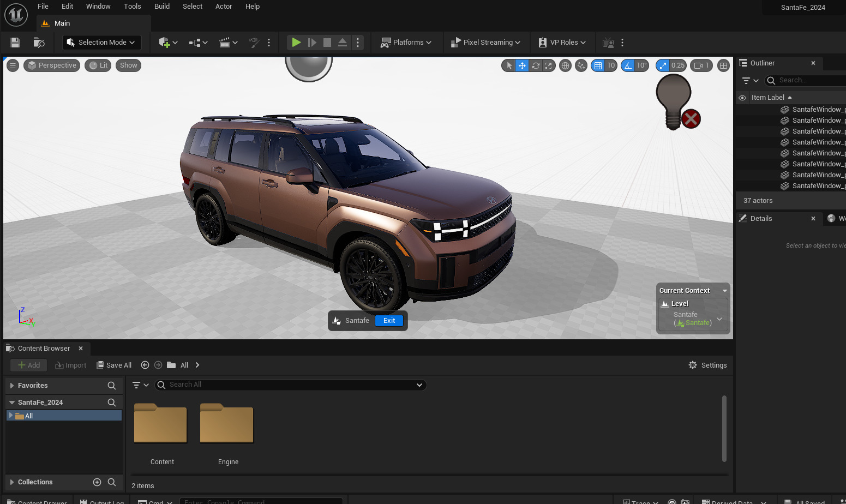The height and width of the screenshot is (504, 846).
Task: Open viewport options hamburger menu
Action: pyautogui.click(x=13, y=65)
